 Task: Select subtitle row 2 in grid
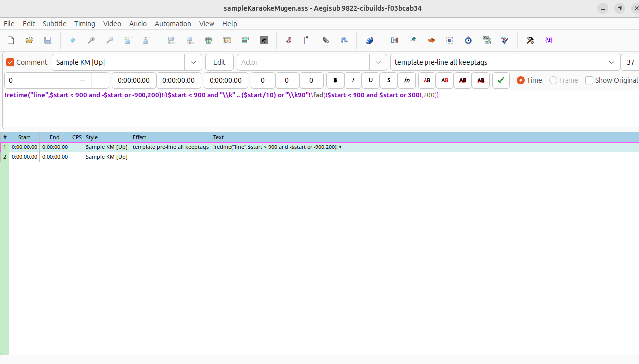[x=319, y=157]
